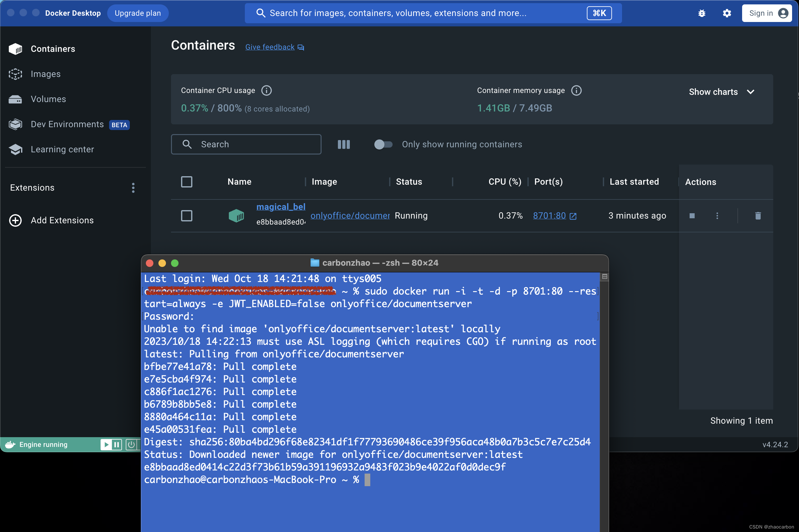Click the troubleshoot bug icon

coord(702,13)
